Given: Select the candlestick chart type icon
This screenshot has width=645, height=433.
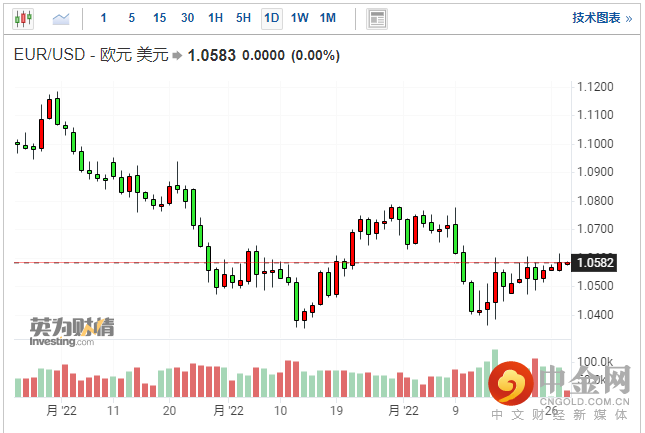Looking at the screenshot, I should point(23,18).
